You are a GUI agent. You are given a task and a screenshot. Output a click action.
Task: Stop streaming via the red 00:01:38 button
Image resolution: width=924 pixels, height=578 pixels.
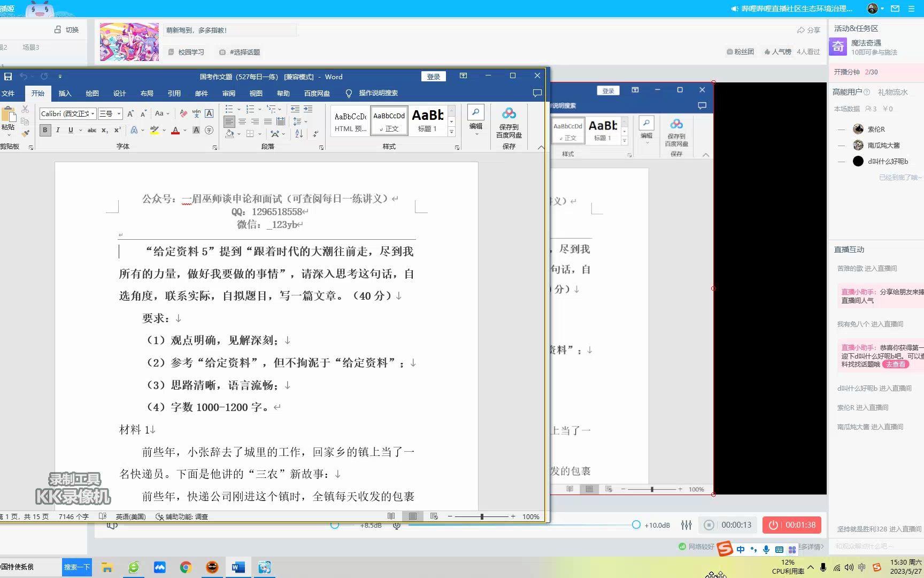click(x=791, y=525)
